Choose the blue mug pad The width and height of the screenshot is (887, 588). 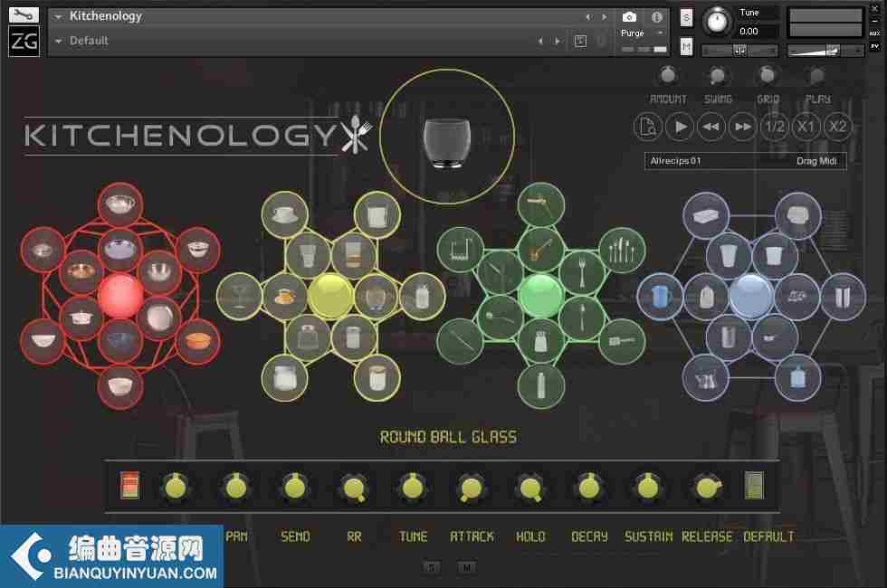pos(660,297)
